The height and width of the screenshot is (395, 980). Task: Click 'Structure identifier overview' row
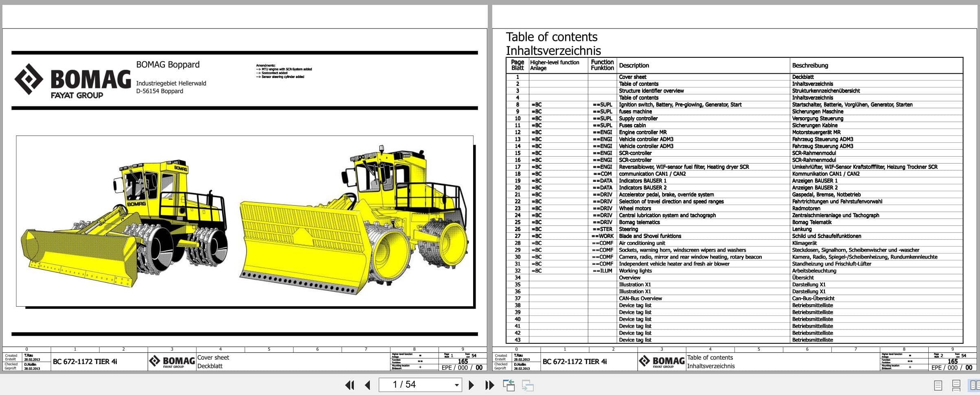(x=734, y=91)
